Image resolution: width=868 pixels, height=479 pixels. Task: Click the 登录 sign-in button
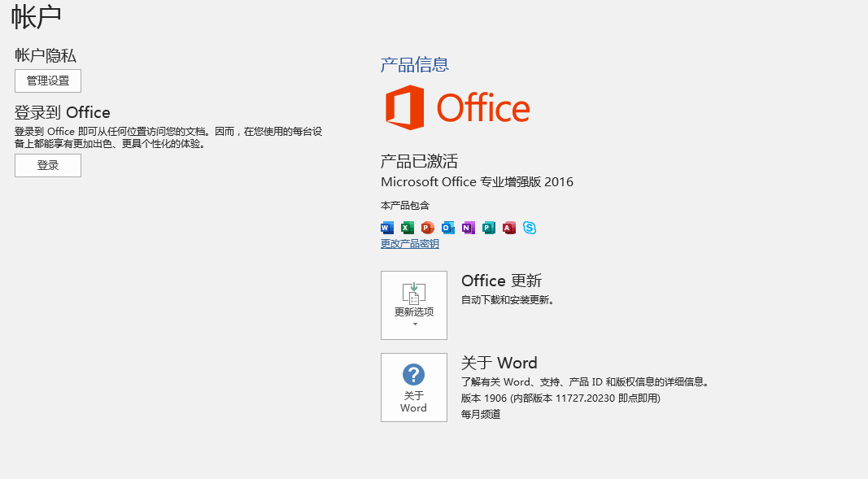pyautogui.click(x=48, y=165)
